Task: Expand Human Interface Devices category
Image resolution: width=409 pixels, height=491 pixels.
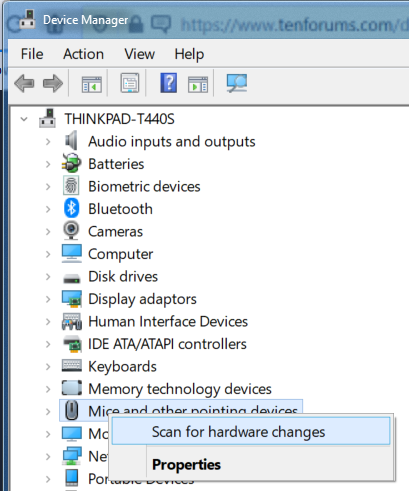Action: [x=48, y=322]
